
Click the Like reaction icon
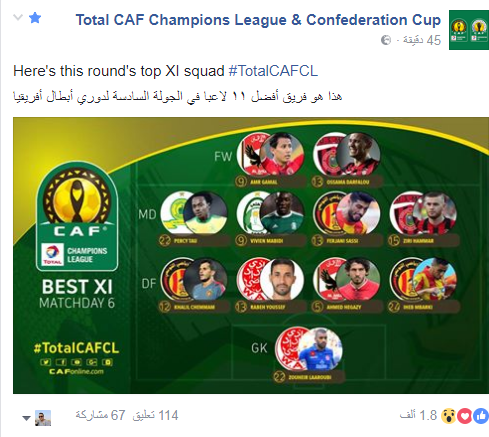[x=481, y=416]
